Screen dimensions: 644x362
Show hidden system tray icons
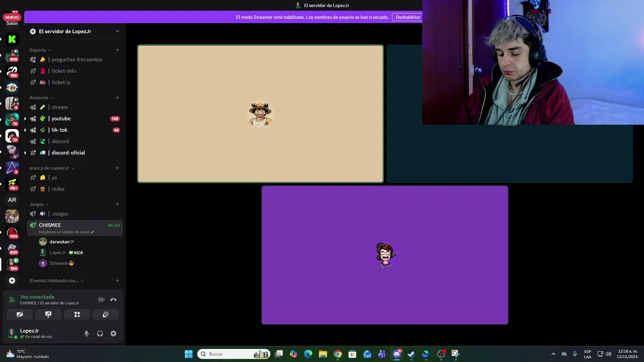(x=553, y=354)
